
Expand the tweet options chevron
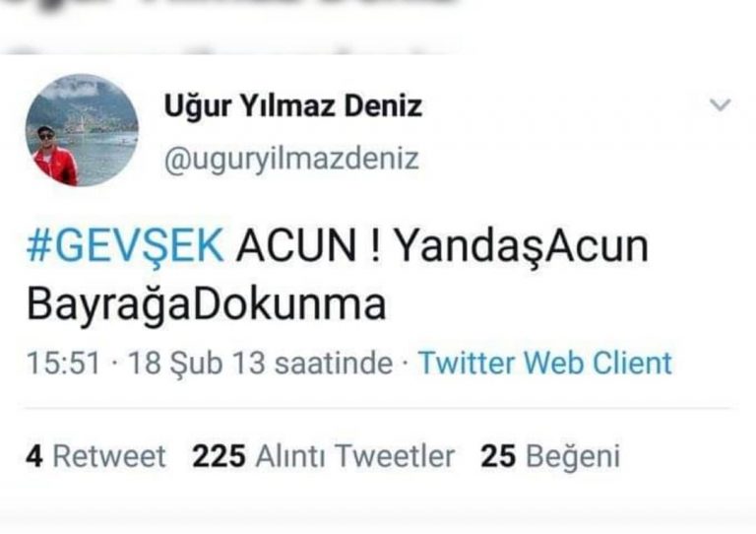click(x=721, y=104)
